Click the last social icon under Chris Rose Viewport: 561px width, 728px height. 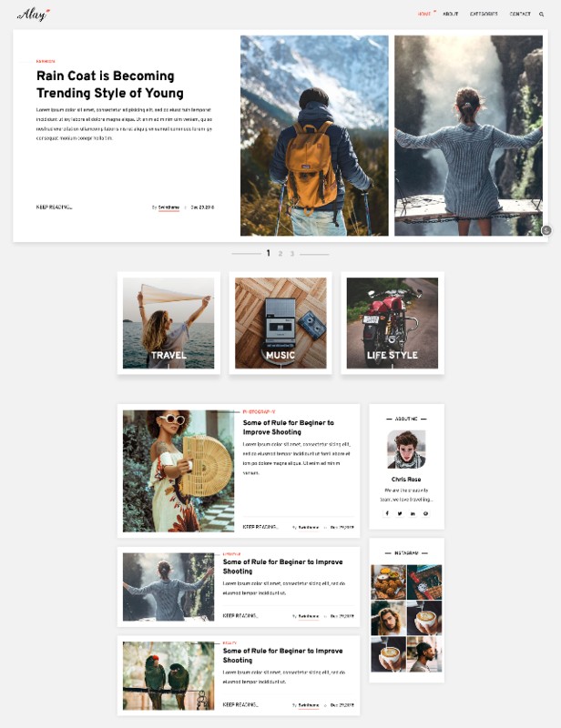[425, 513]
